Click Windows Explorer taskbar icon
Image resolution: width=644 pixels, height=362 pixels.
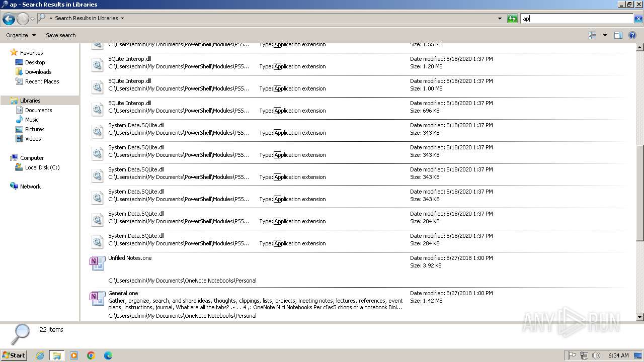pyautogui.click(x=56, y=355)
